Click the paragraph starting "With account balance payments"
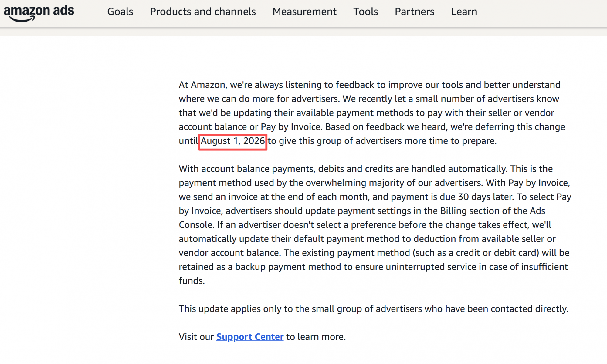Image resolution: width=607 pixels, height=364 pixels. tap(375, 225)
